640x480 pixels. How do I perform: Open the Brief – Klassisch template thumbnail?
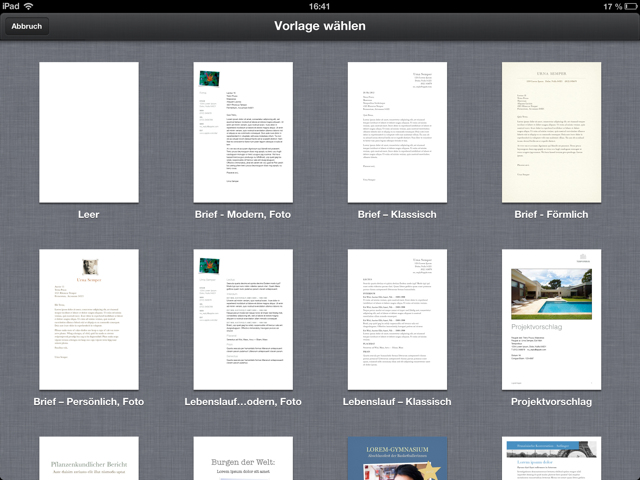(x=397, y=132)
